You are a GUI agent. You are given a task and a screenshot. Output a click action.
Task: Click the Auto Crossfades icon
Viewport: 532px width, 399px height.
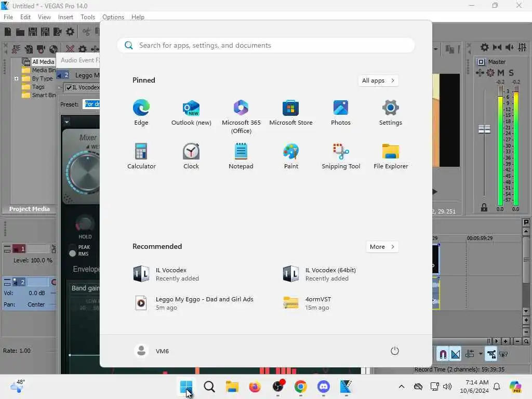(x=456, y=354)
